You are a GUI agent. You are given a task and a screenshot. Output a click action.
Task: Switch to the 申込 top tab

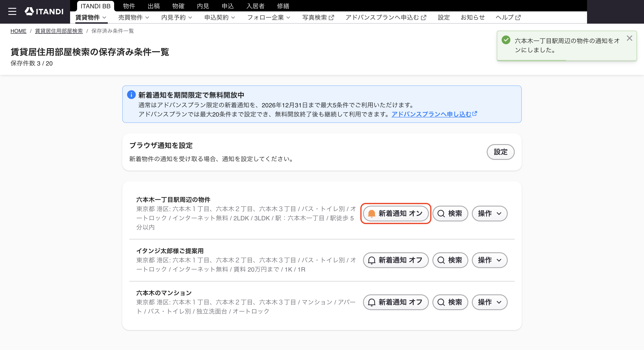pos(228,6)
